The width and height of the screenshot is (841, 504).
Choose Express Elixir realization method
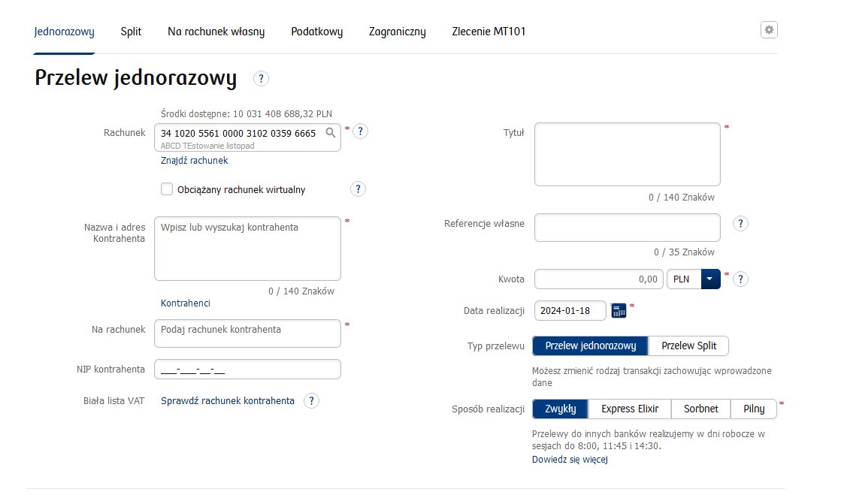click(630, 409)
